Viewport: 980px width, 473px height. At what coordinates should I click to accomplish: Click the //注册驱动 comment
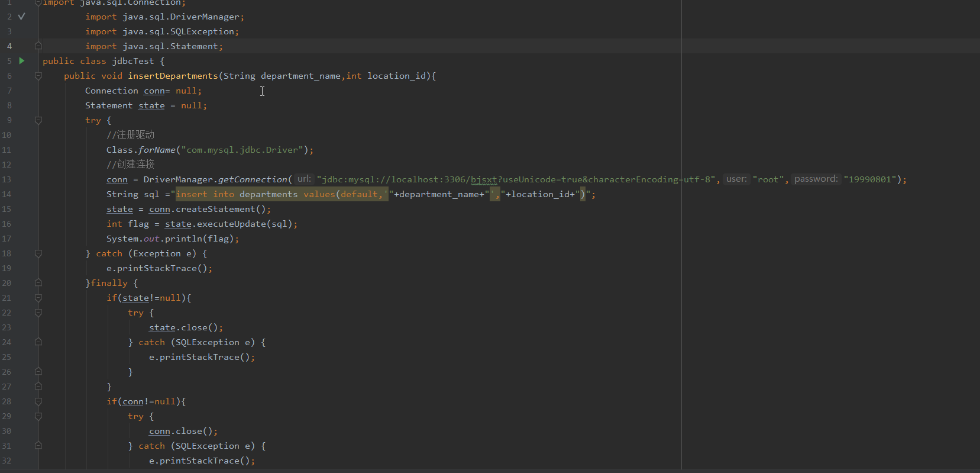[131, 135]
